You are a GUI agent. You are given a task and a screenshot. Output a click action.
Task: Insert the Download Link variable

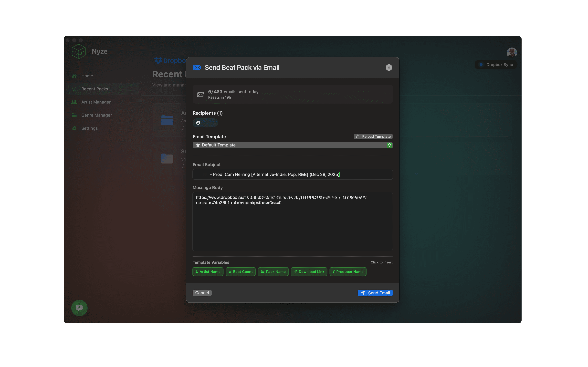(309, 272)
